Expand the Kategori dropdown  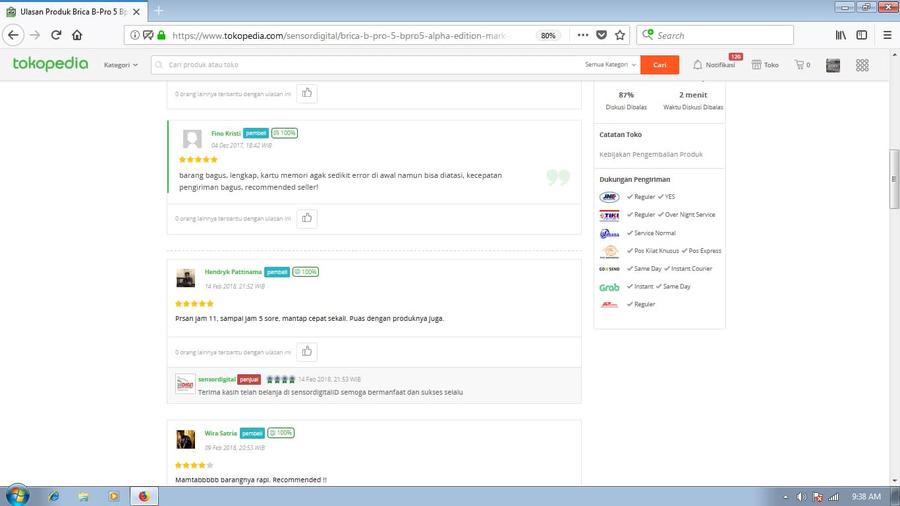tap(121, 65)
